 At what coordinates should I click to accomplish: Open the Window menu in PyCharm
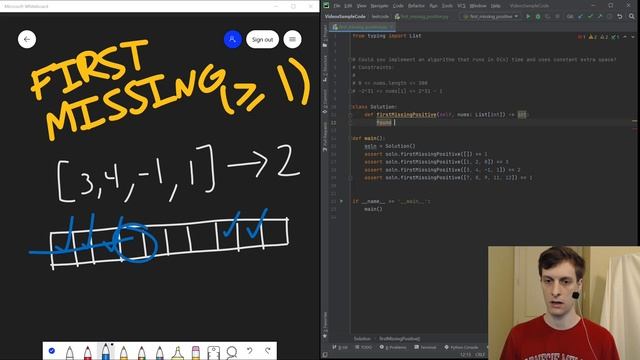pyautogui.click(x=478, y=6)
